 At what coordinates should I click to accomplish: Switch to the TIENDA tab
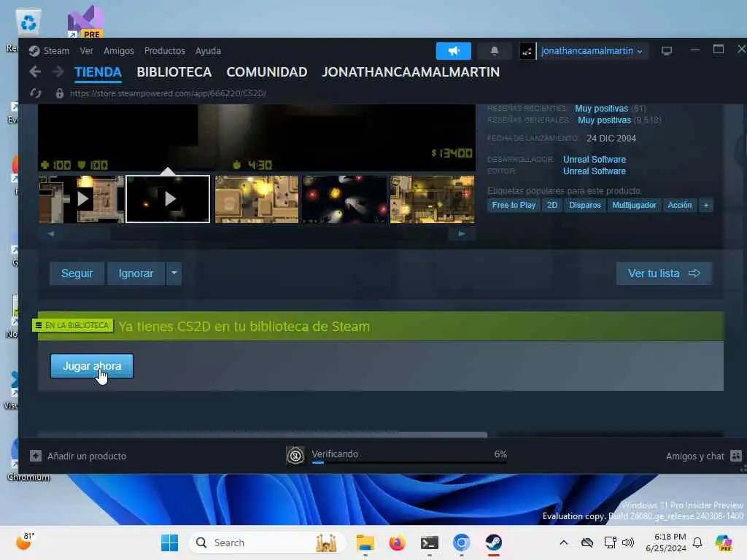[x=98, y=72]
